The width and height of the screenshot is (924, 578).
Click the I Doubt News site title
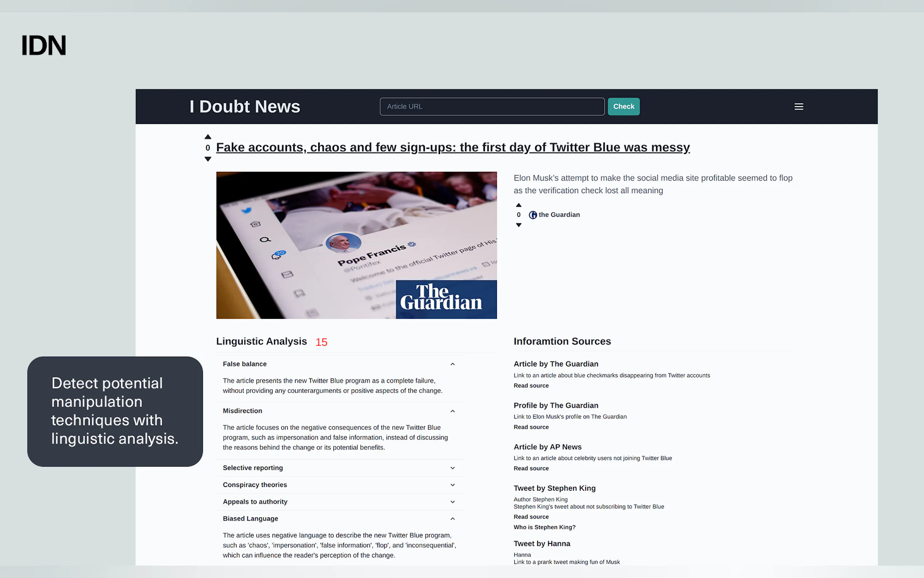pyautogui.click(x=245, y=107)
